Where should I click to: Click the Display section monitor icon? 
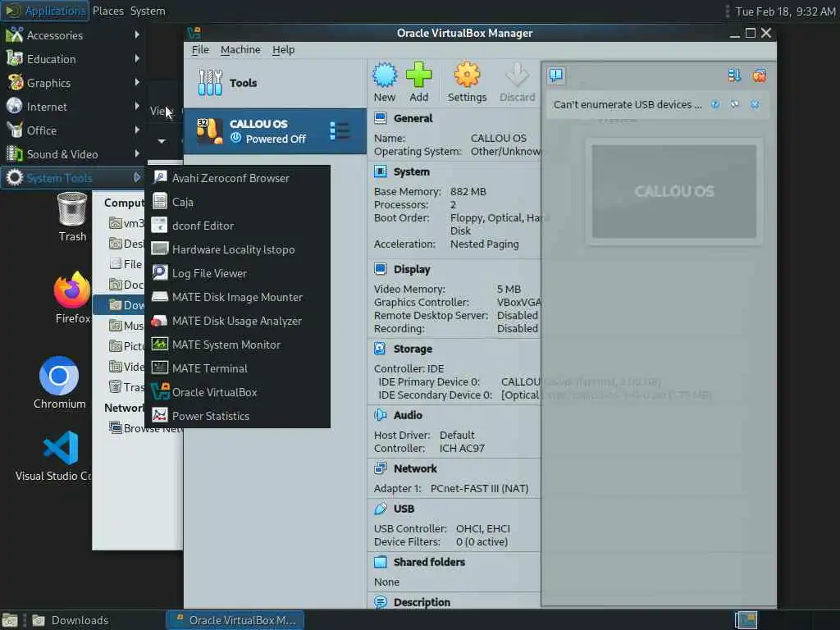click(380, 269)
